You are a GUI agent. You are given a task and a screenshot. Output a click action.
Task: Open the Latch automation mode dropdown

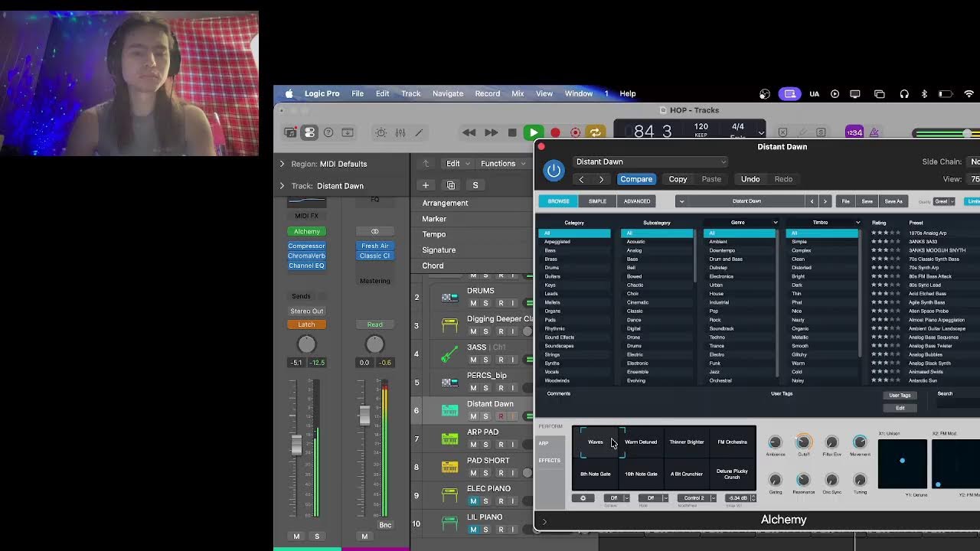point(306,324)
